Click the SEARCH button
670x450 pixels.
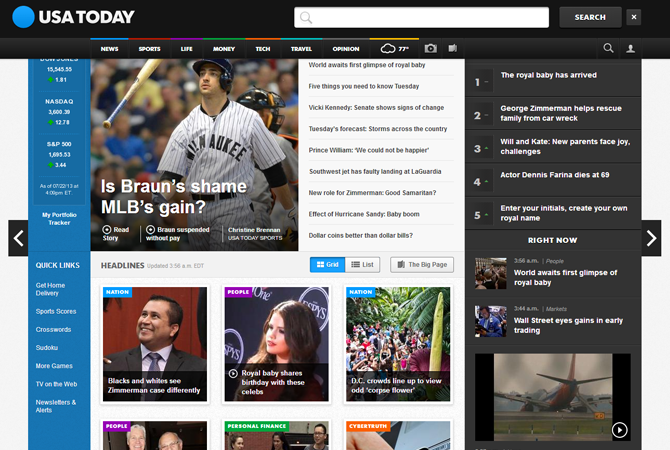pos(590,17)
